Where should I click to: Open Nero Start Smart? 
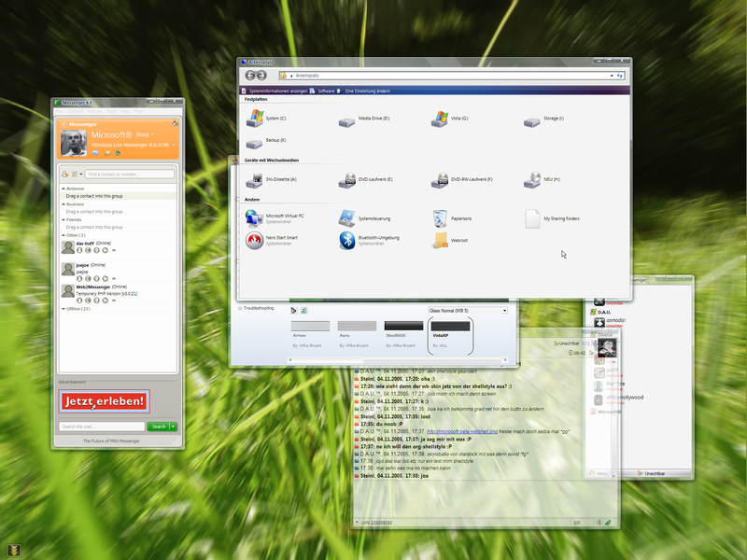(254, 241)
